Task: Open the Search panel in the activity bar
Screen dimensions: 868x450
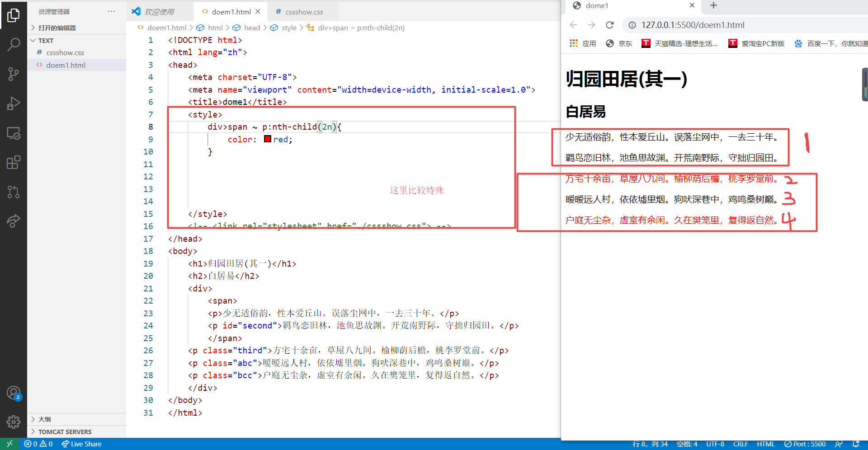Action: tap(14, 44)
